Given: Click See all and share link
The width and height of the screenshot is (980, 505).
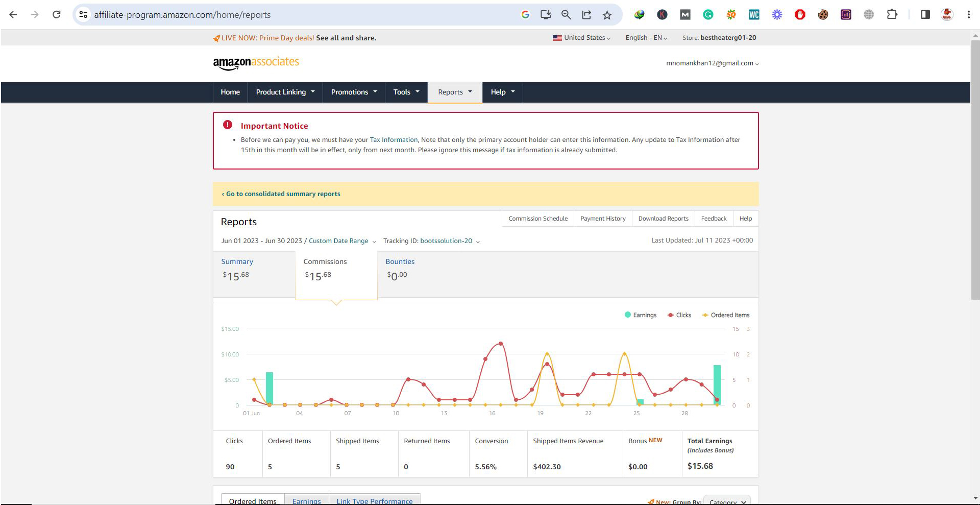Looking at the screenshot, I should tap(346, 38).
